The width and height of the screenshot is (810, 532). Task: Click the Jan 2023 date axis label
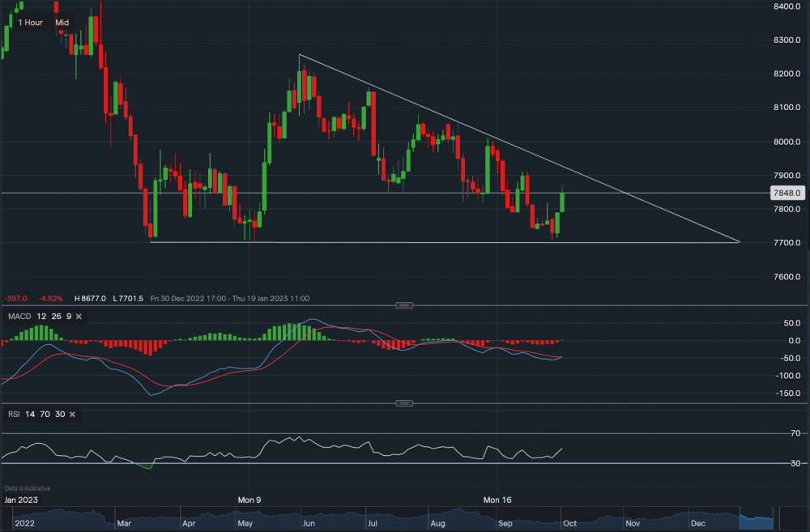(x=21, y=500)
